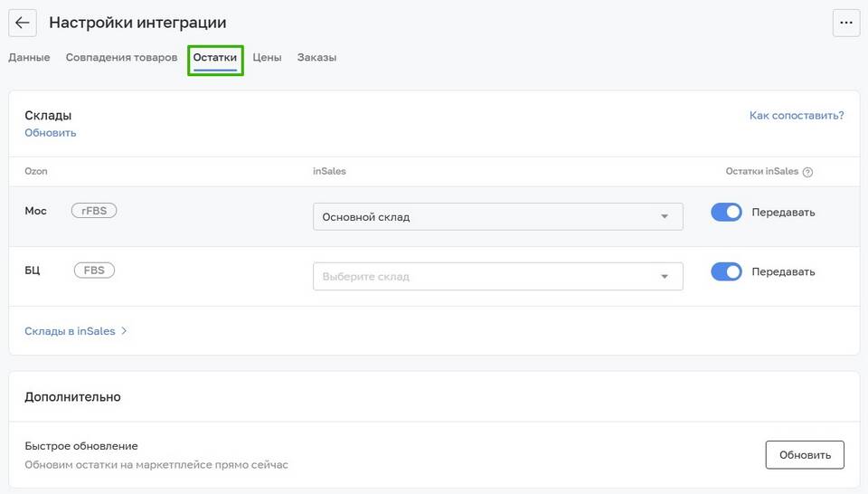Viewport: 868px width, 494px height.
Task: Go back using the arrow icon
Action: (22, 23)
